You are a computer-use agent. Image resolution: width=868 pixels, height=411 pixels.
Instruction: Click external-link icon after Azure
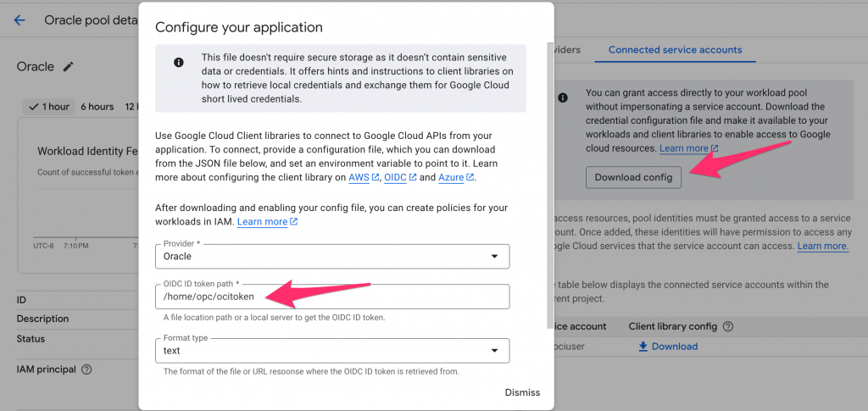tap(470, 177)
